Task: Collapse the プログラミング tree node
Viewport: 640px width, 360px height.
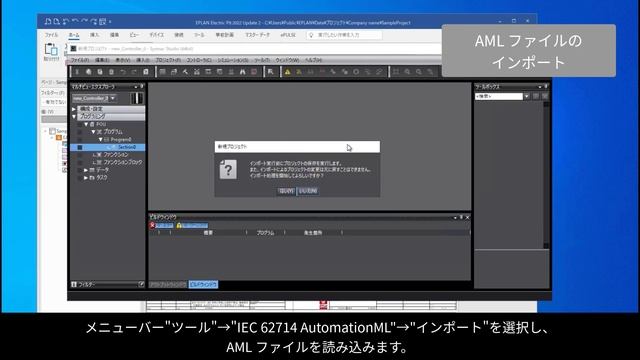Action: point(74,116)
